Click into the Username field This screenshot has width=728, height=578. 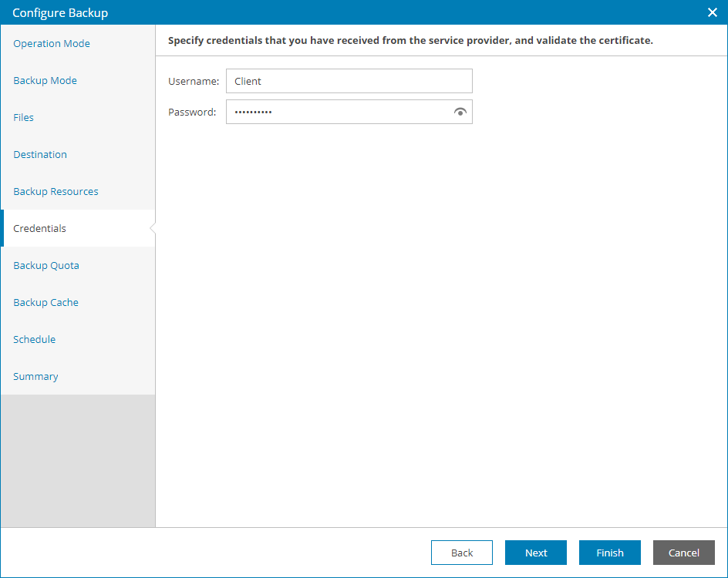click(349, 81)
